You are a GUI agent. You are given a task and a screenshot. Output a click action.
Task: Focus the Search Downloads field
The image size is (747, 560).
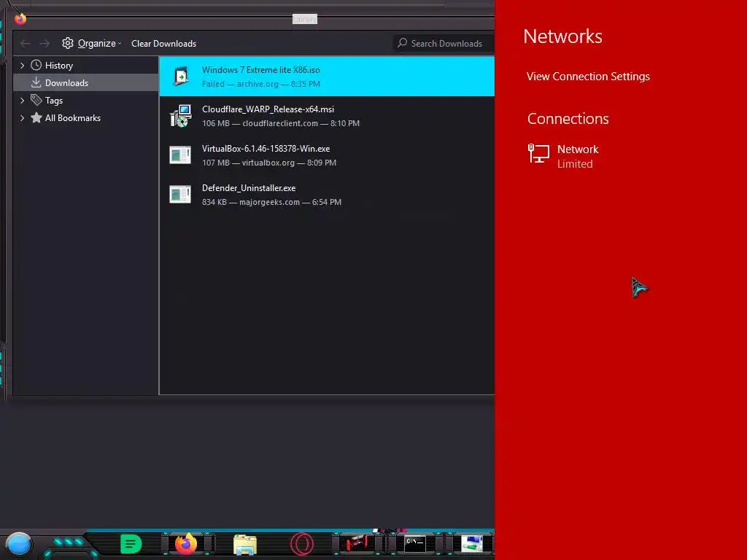pyautogui.click(x=443, y=43)
